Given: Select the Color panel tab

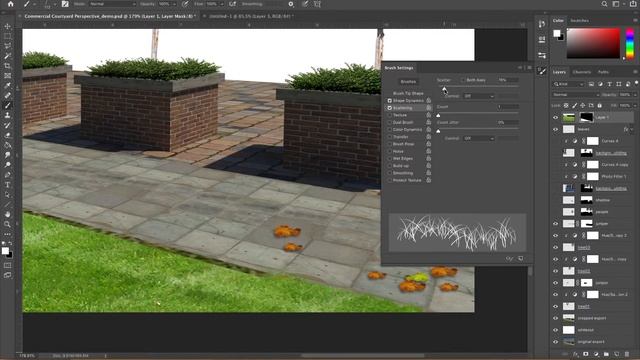Looking at the screenshot, I should tap(558, 20).
